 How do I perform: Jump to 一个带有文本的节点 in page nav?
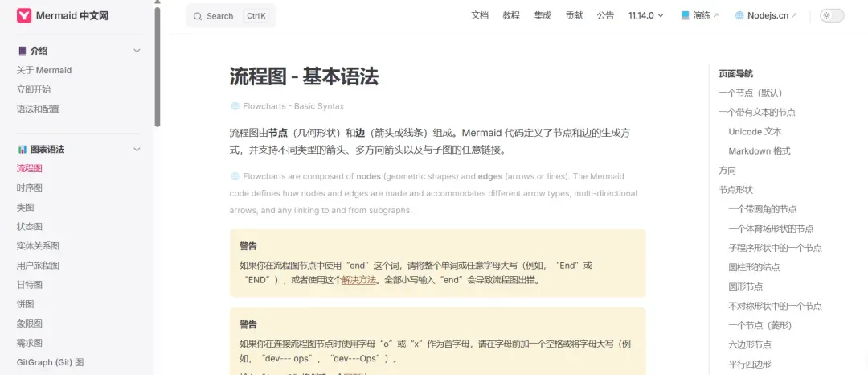coord(757,113)
